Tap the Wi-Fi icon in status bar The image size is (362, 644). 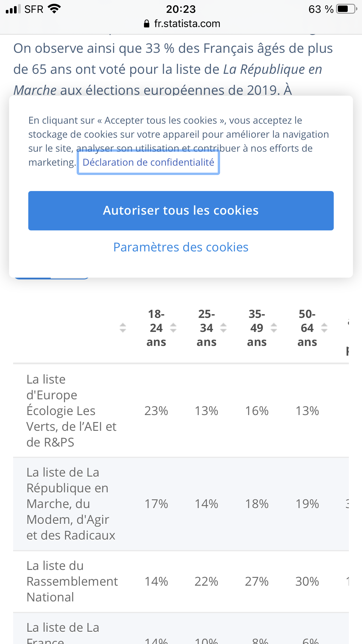[54, 9]
